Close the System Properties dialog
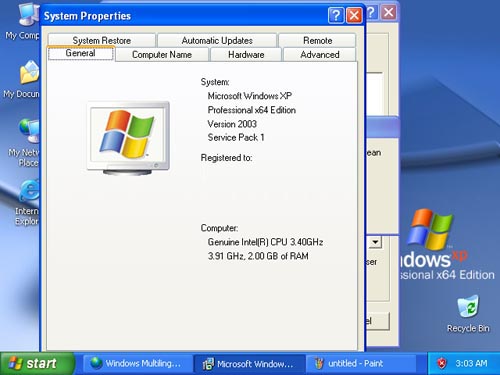 [354, 15]
